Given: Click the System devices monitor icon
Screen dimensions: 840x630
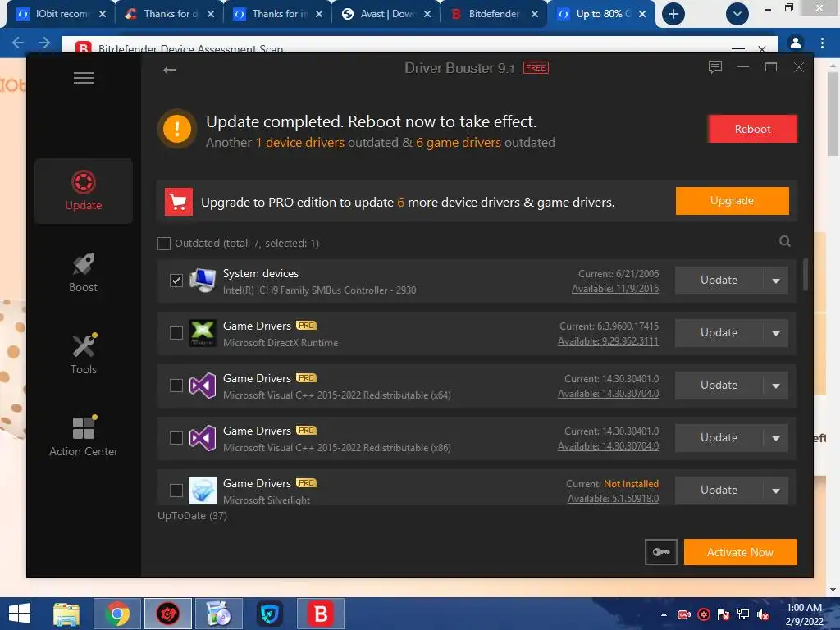Looking at the screenshot, I should click(x=203, y=281).
